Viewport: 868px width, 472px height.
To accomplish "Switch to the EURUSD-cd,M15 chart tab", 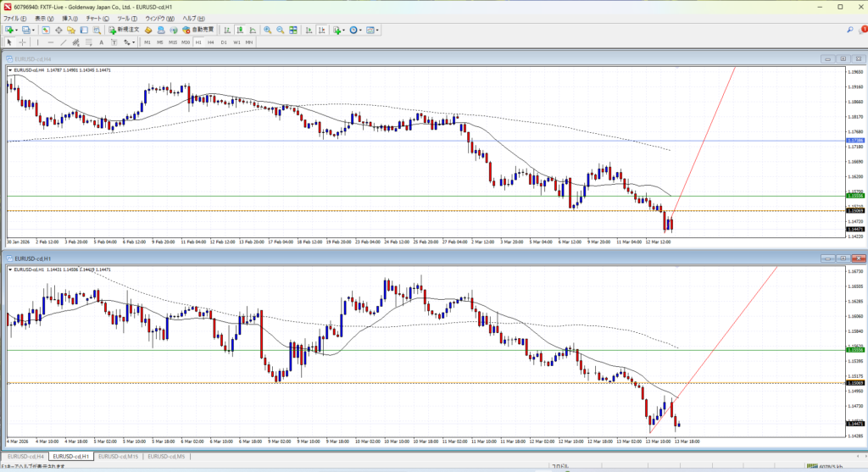I will 118,456.
